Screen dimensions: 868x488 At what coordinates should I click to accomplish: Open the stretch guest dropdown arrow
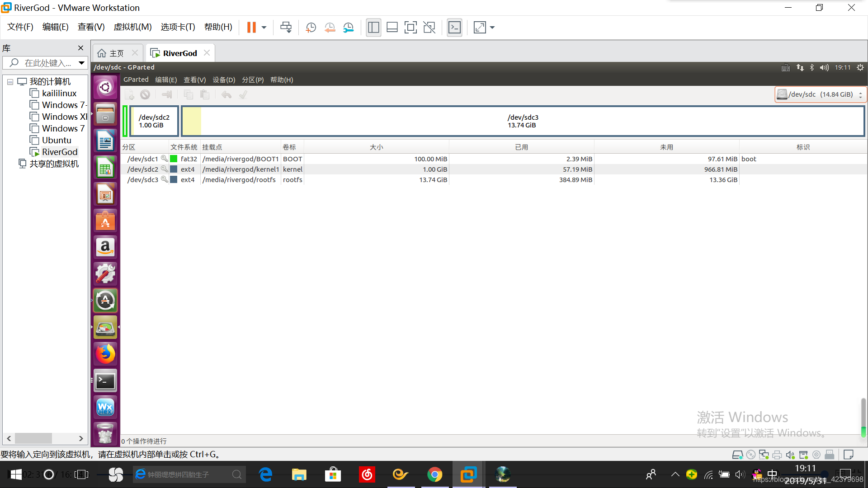(492, 28)
